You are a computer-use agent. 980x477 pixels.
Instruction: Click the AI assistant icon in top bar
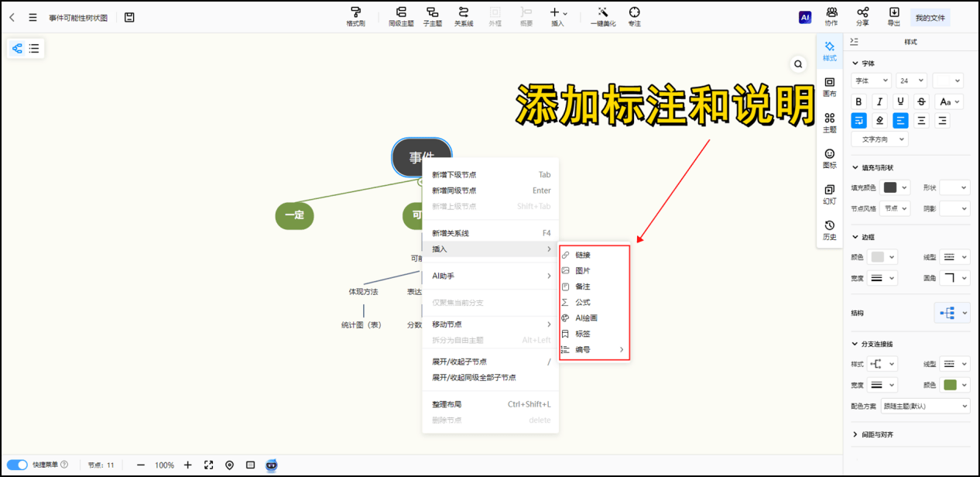[805, 17]
